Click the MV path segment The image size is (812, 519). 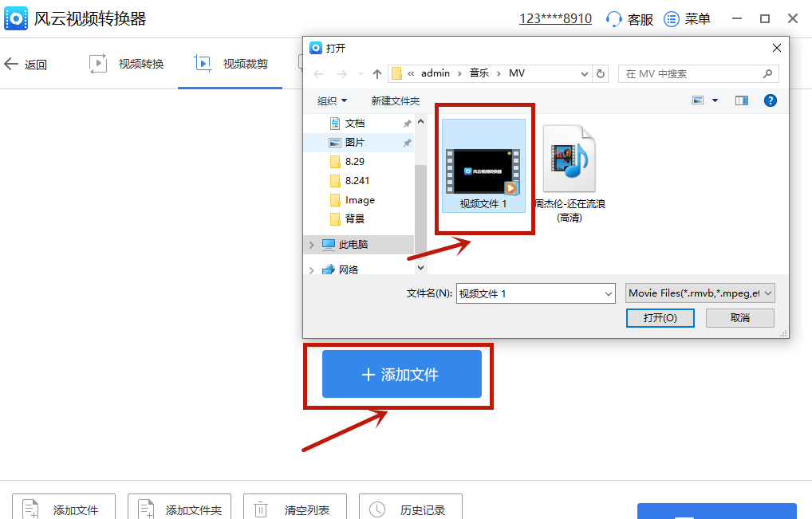(517, 73)
